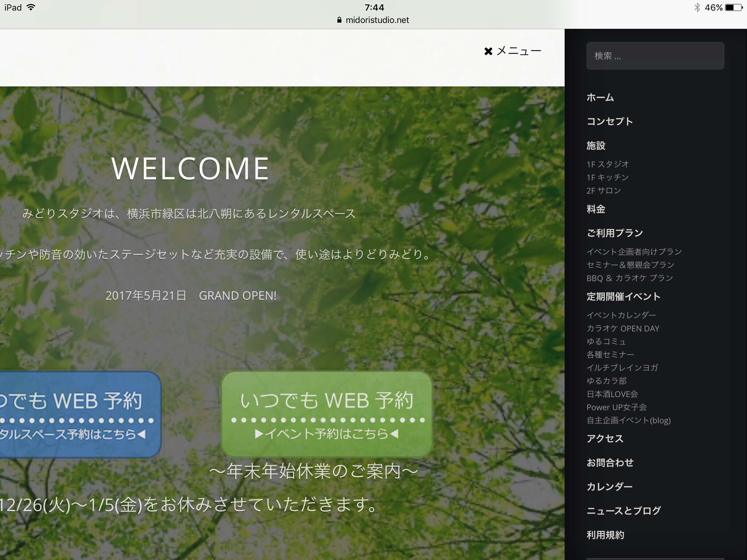This screenshot has height=560, width=747.
Task: Open the コンセプト menu item
Action: click(x=609, y=121)
